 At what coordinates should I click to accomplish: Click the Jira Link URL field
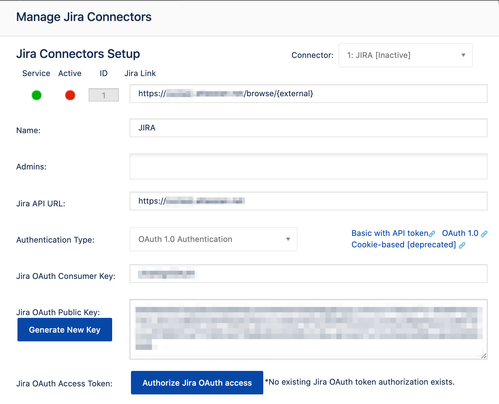[308, 94]
